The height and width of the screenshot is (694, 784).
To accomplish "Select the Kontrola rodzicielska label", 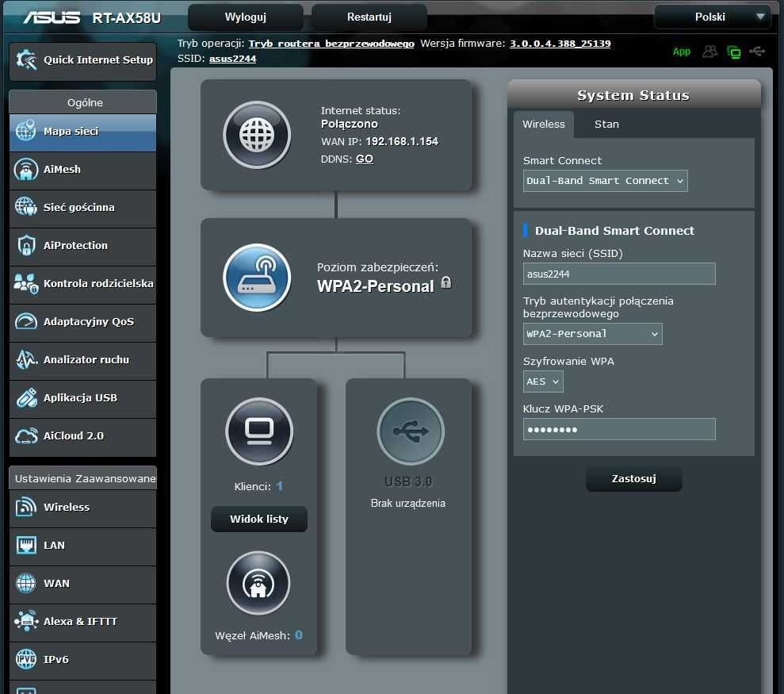I will point(98,283).
